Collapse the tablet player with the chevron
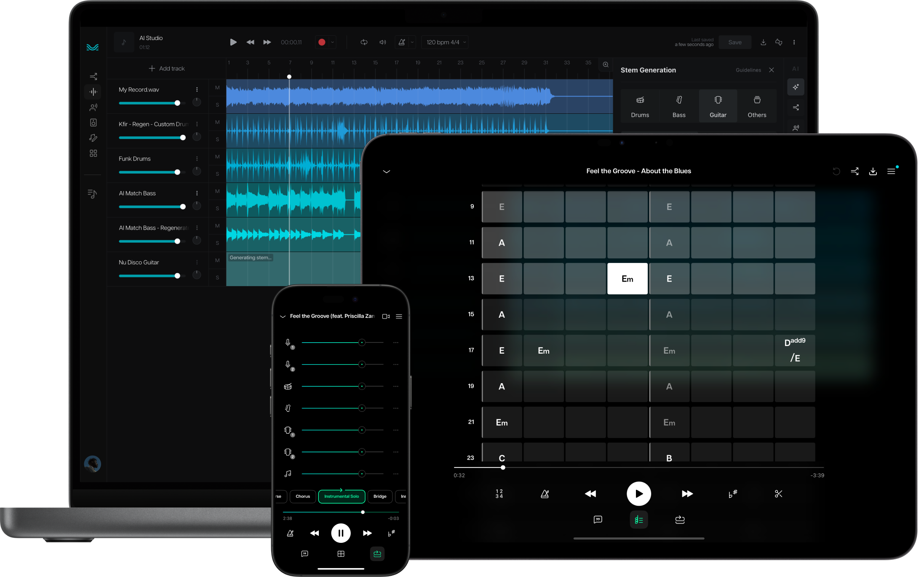 click(386, 172)
